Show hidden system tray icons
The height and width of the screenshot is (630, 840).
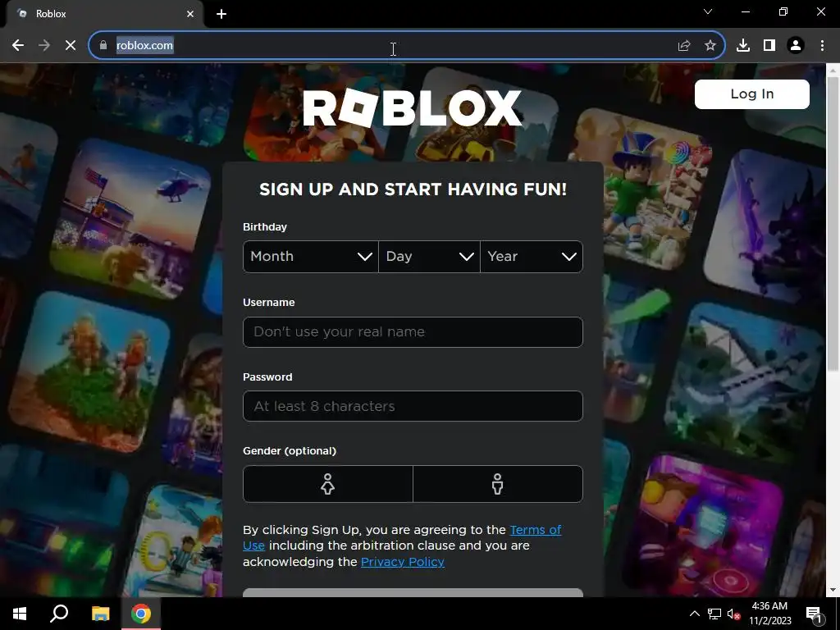[694, 614]
